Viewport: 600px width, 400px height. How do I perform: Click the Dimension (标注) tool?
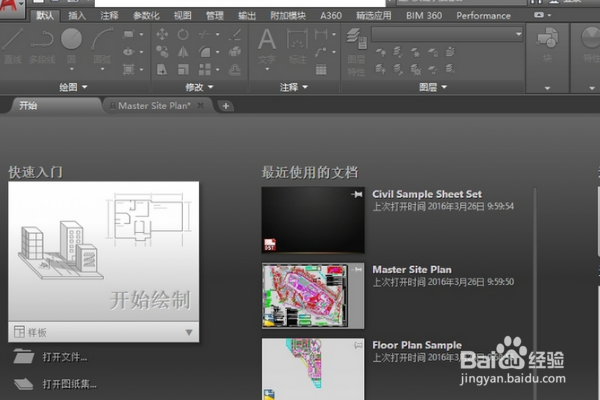[x=297, y=45]
